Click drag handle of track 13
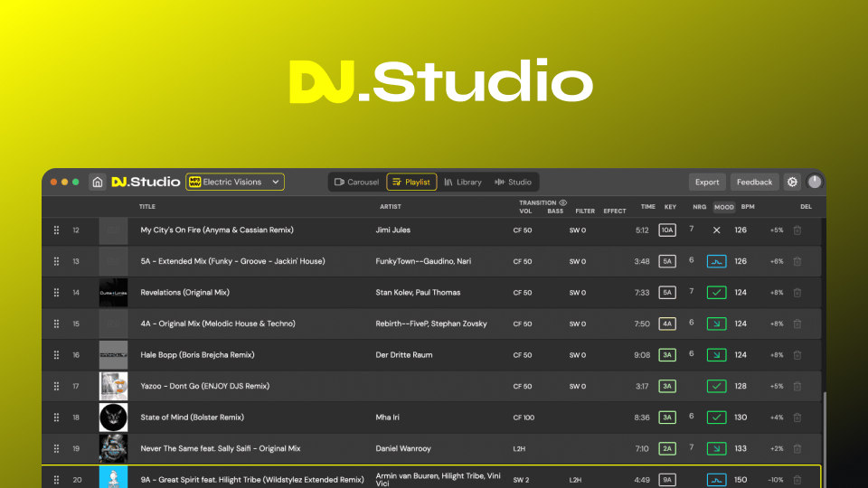Image resolution: width=868 pixels, height=488 pixels. [x=56, y=261]
